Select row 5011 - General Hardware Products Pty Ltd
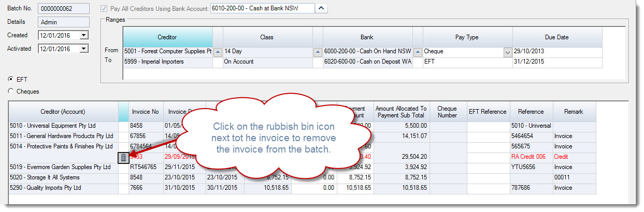 click(63, 136)
